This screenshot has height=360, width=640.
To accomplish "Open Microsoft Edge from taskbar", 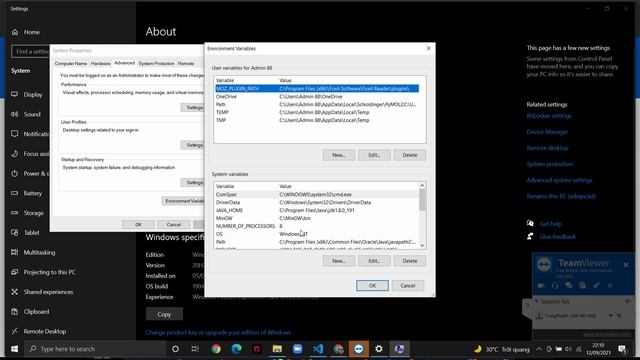I will [x=236, y=349].
